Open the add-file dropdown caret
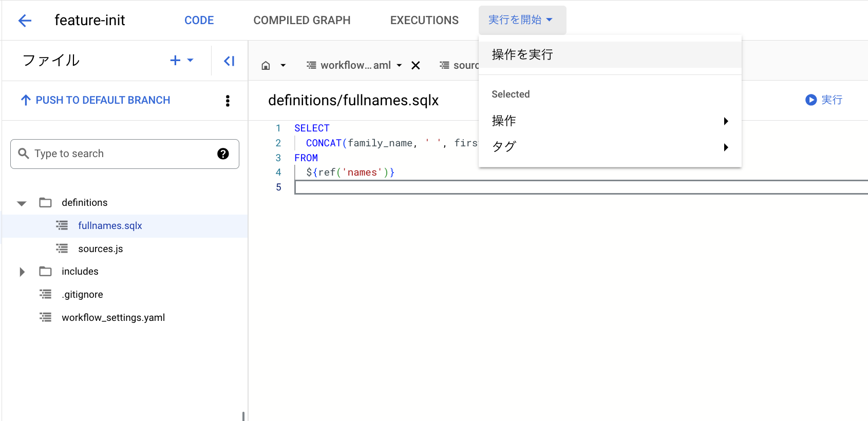The width and height of the screenshot is (868, 421). pyautogui.click(x=191, y=60)
